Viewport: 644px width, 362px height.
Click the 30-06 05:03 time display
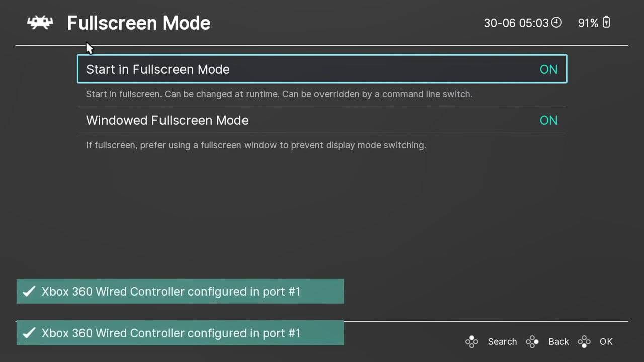(516, 22)
